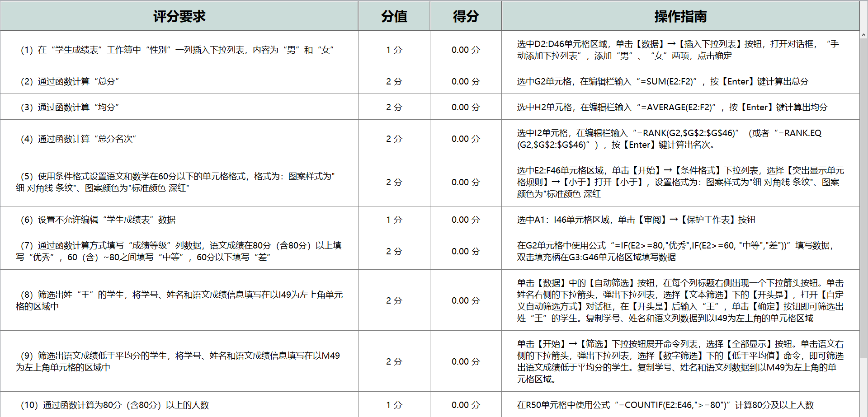Click the 评分要求 column header
The image size is (868, 417).
(x=179, y=16)
